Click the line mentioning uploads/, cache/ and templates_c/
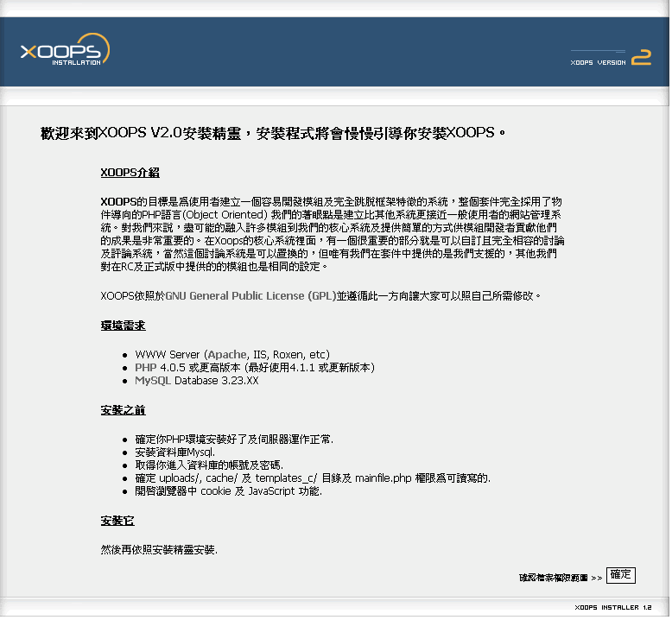This screenshot has width=672, height=620. pyautogui.click(x=314, y=480)
